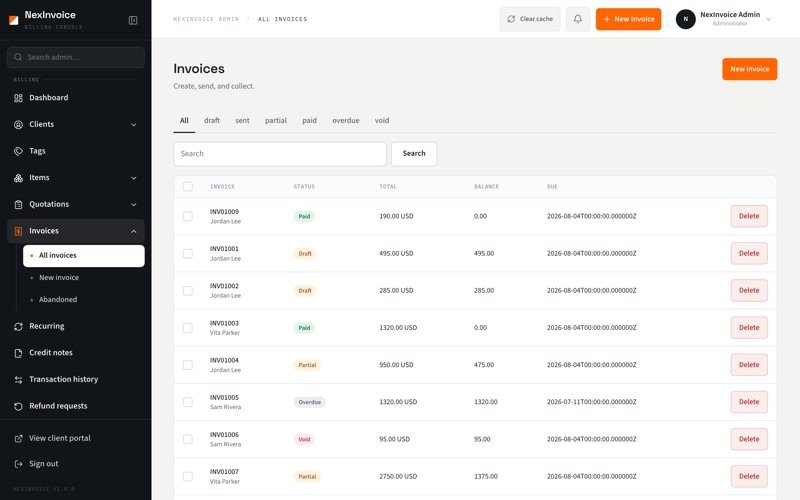Click the Credit notes document icon
The height and width of the screenshot is (500, 800).
[18, 353]
